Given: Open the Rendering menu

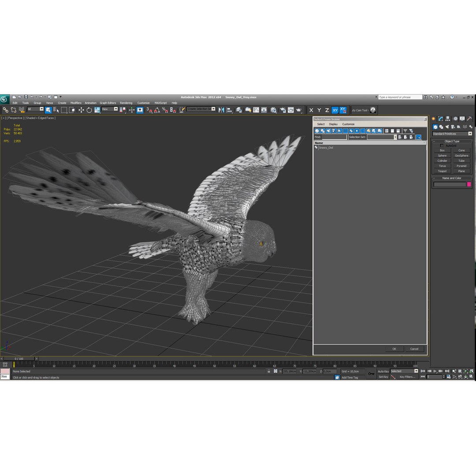Looking at the screenshot, I should pyautogui.click(x=126, y=103).
